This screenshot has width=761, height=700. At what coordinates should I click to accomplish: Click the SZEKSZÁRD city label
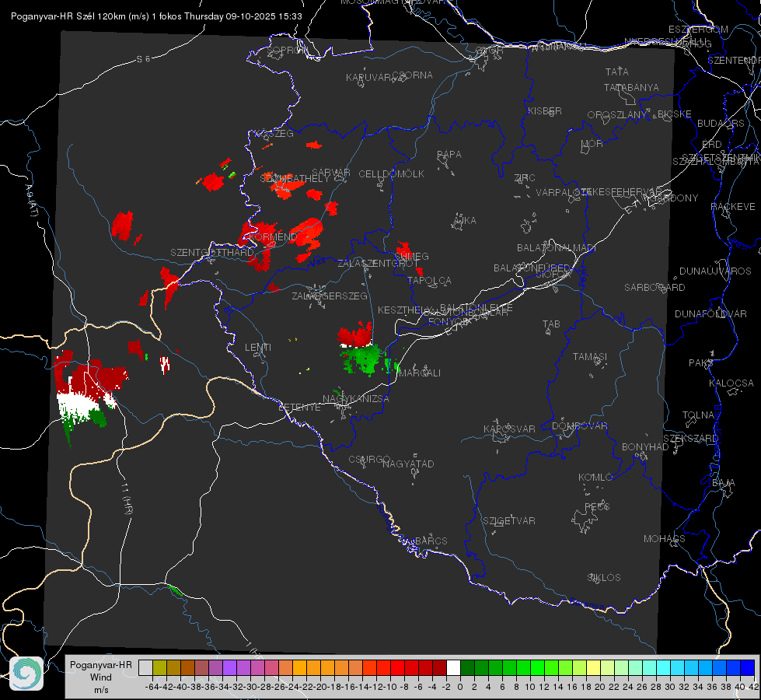coord(690,439)
